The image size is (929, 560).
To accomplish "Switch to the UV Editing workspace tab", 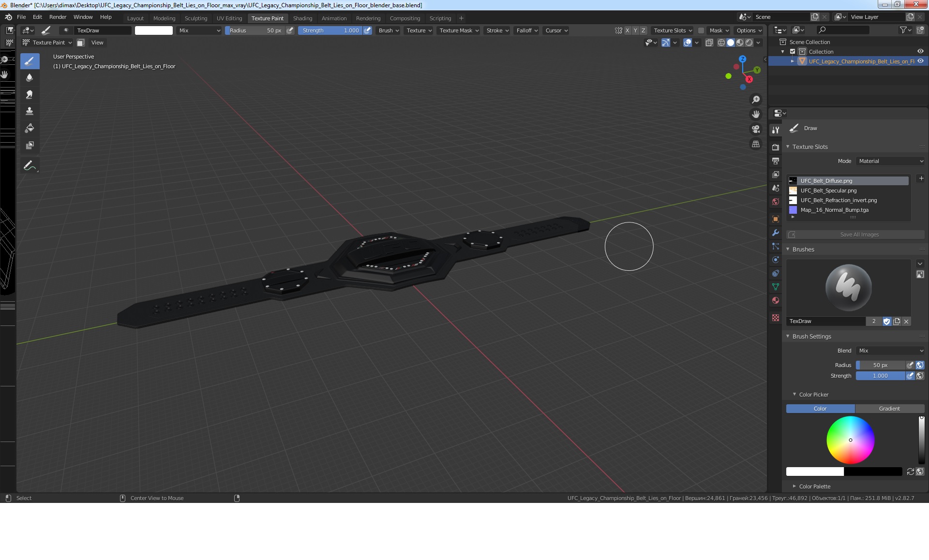I will click(x=229, y=18).
